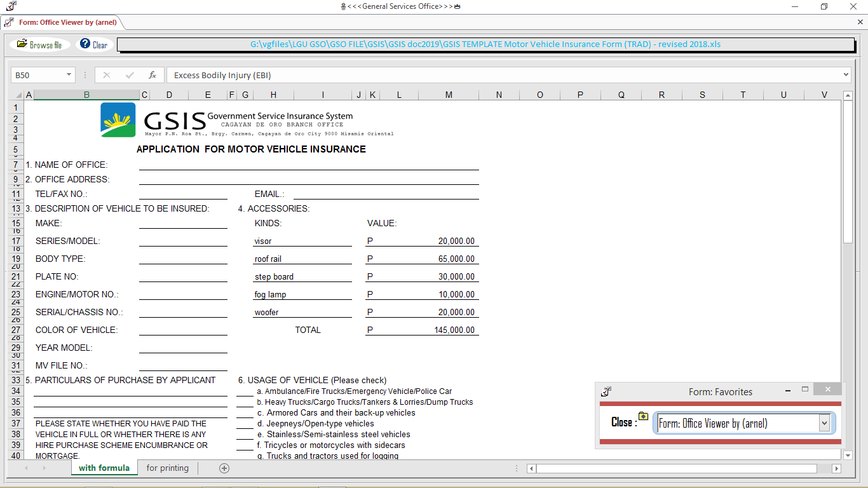The image size is (868, 488).
Task: Click the "visor" accessory cell
Action: 302,241
